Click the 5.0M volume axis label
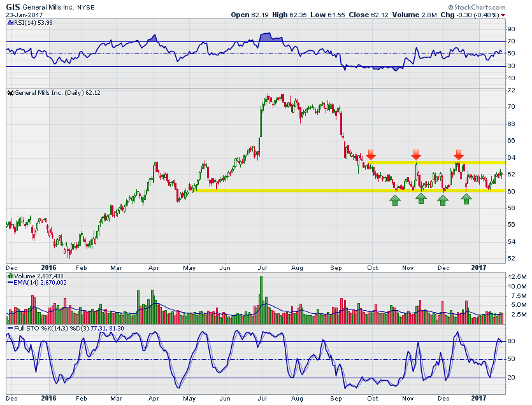 pos(519,305)
